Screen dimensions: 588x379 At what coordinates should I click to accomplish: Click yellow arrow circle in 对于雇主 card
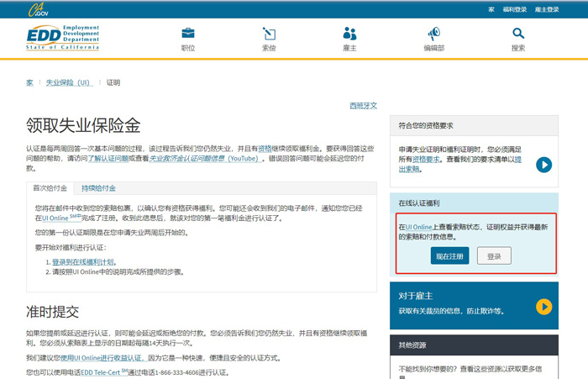(x=543, y=307)
